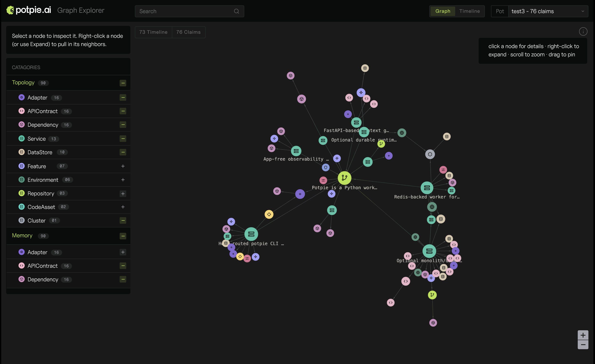
Task: Click the 'Graph Explorer' title
Action: tap(81, 10)
